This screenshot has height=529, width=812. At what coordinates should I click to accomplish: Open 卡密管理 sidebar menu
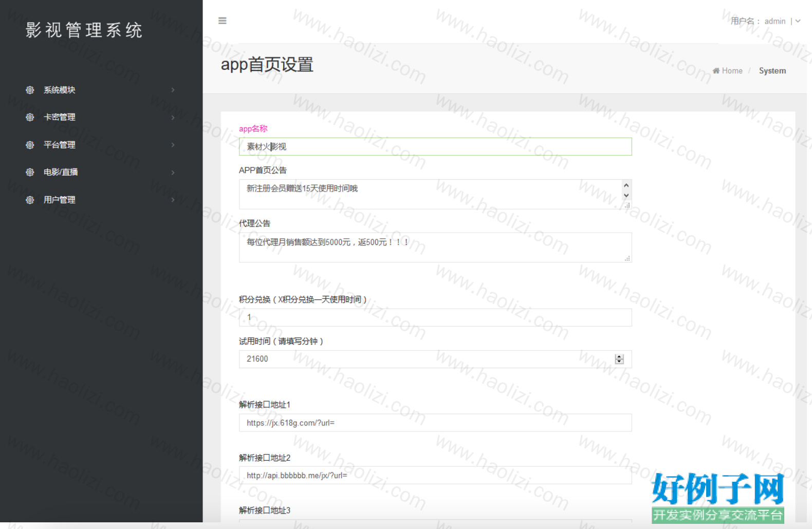[x=101, y=117]
